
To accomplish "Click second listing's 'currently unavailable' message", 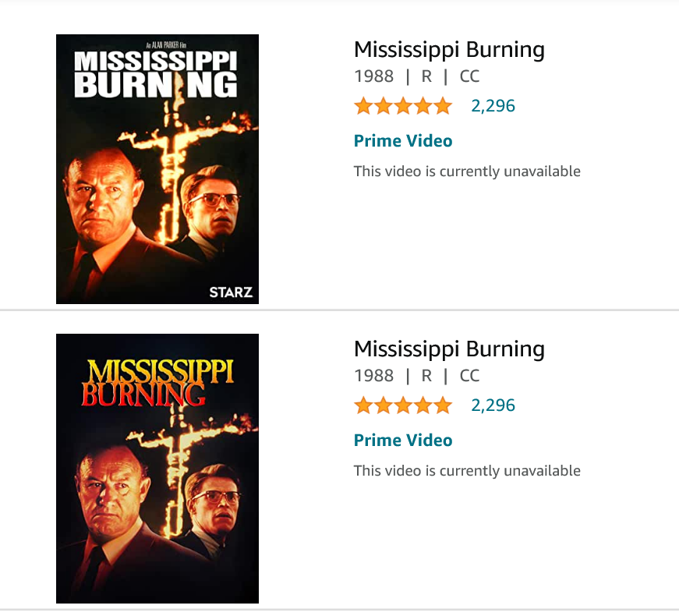I will pyautogui.click(x=467, y=471).
